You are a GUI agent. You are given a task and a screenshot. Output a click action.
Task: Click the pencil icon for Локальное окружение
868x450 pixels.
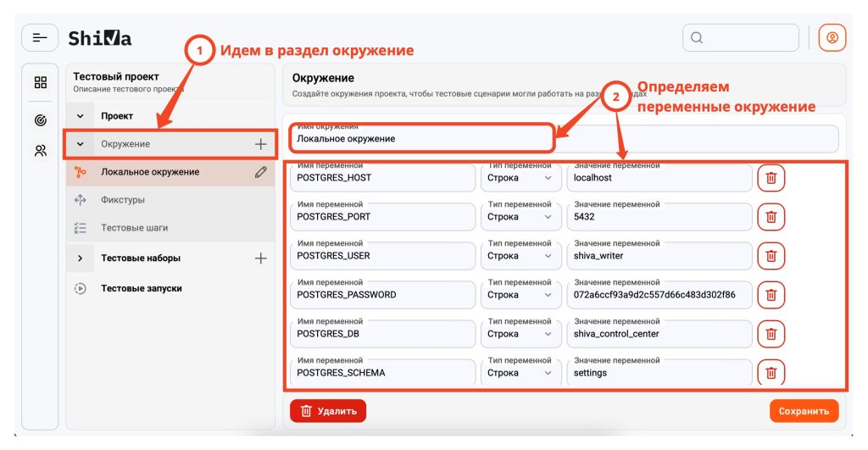tap(261, 172)
